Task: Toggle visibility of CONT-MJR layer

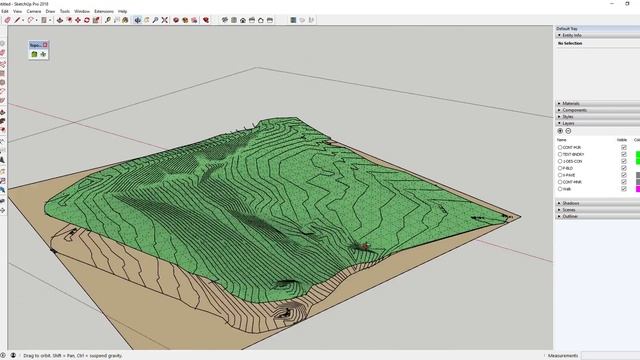Action: click(x=624, y=147)
